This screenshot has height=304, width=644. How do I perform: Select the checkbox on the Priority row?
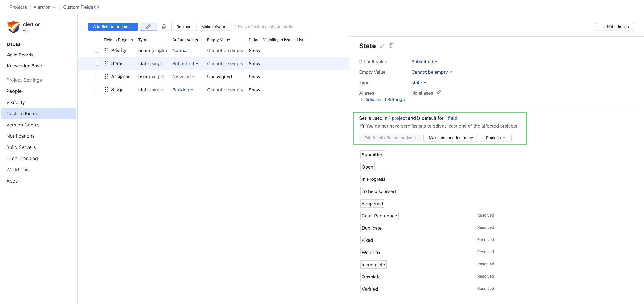pyautogui.click(x=97, y=50)
